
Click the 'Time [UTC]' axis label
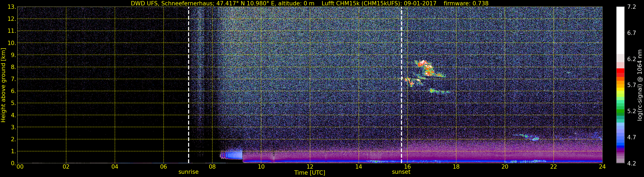click(309, 172)
